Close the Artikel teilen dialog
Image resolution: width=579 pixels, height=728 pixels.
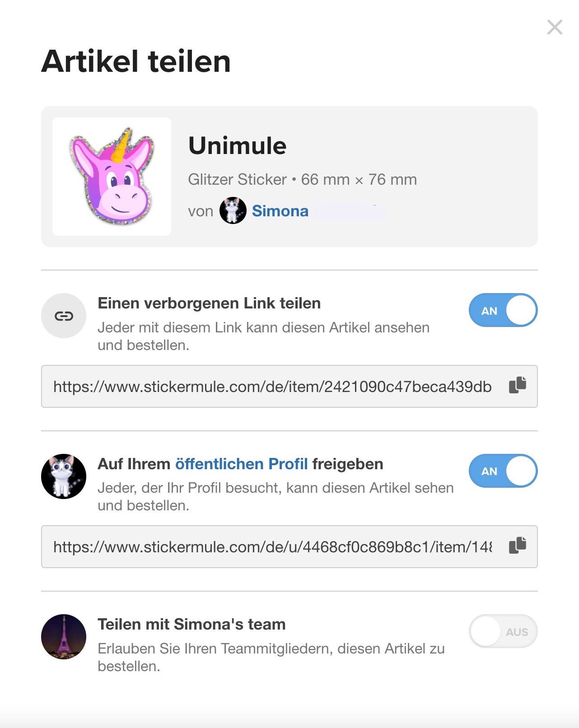(x=555, y=27)
